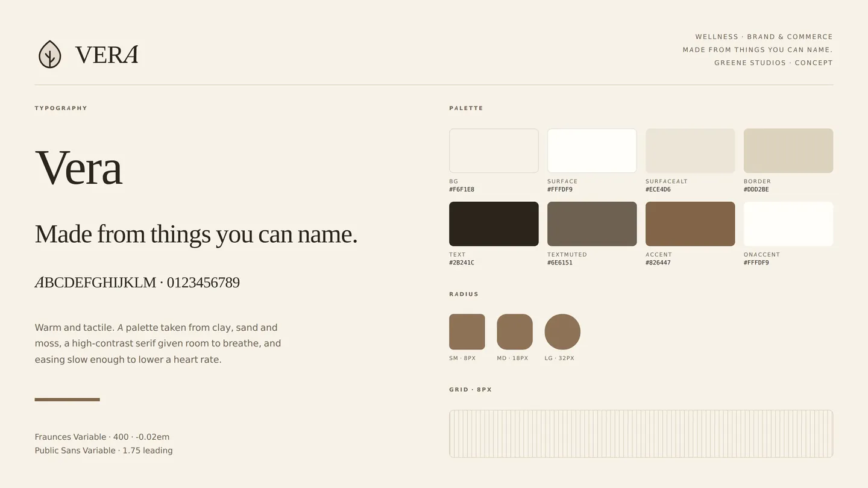
Task: Click "Fraunces Variable · 400 · -0.02em" font spec
Action: tap(102, 437)
